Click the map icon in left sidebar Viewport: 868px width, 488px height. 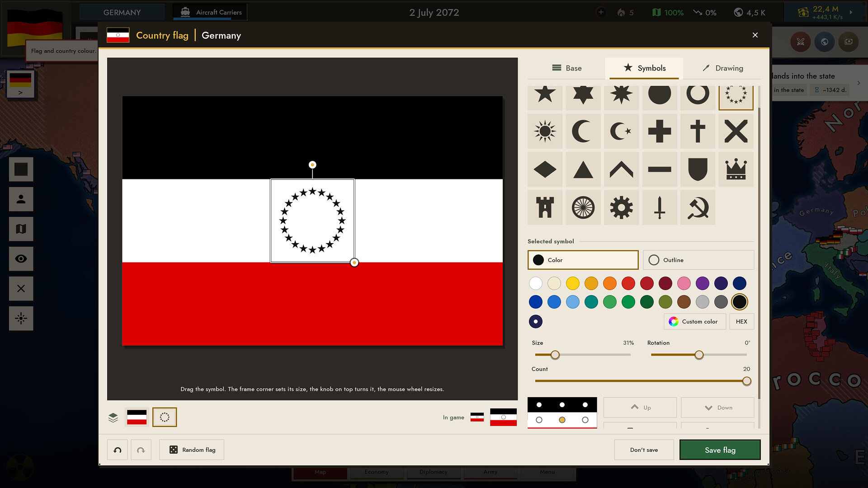point(21,229)
